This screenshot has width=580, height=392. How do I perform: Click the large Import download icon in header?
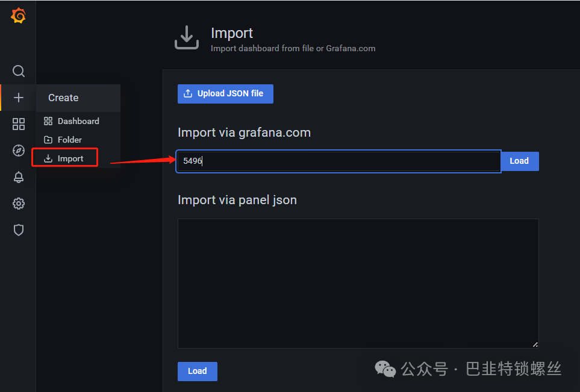(187, 37)
